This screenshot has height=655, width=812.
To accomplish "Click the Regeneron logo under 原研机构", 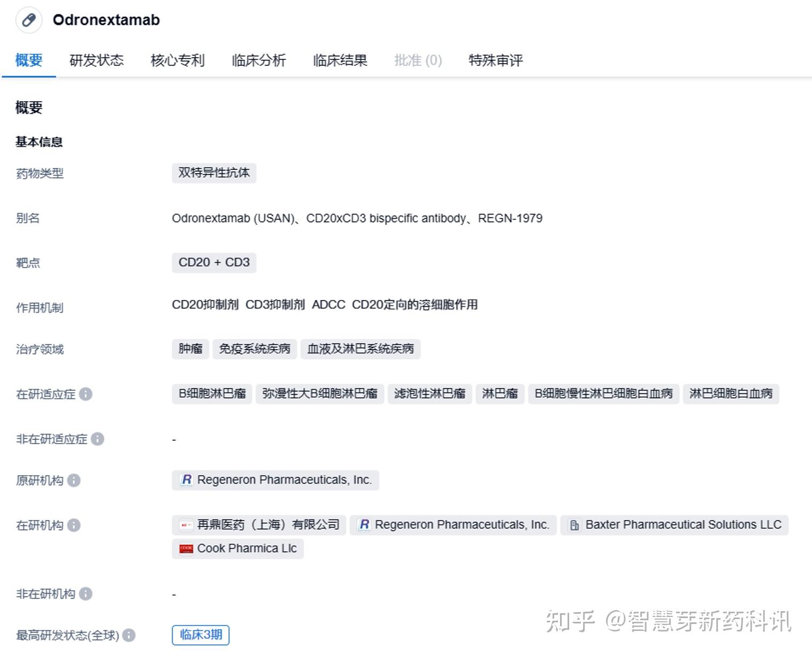I will [187, 480].
